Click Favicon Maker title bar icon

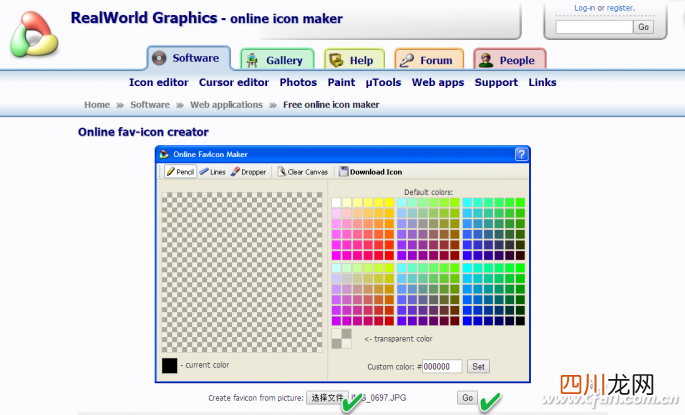pyautogui.click(x=164, y=154)
